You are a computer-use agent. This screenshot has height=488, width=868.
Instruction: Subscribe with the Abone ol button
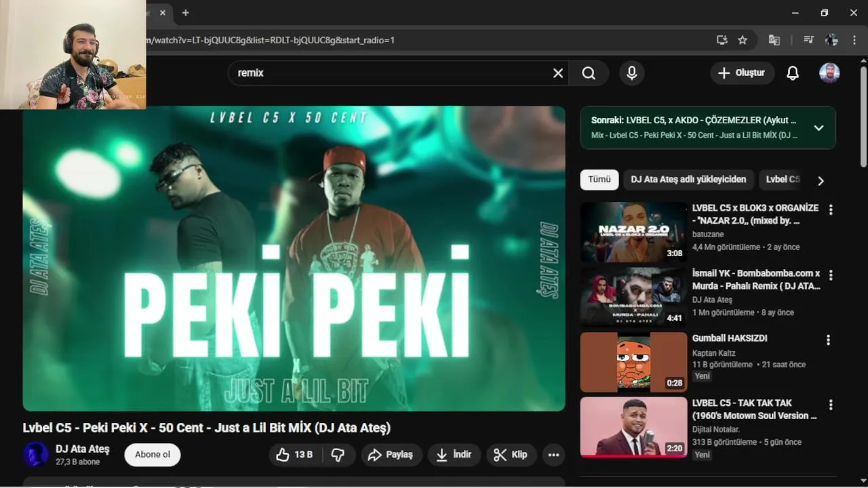point(153,455)
